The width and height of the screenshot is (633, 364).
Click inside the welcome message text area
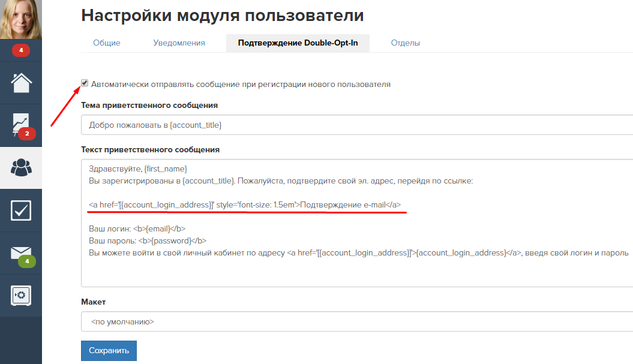click(x=357, y=222)
